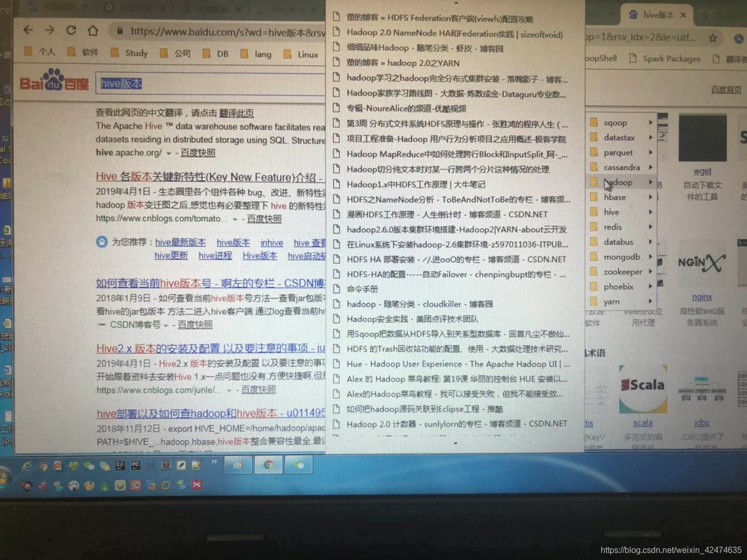The height and width of the screenshot is (560, 747).
Task: Click the hive更新 suggestion link
Action: tap(171, 256)
